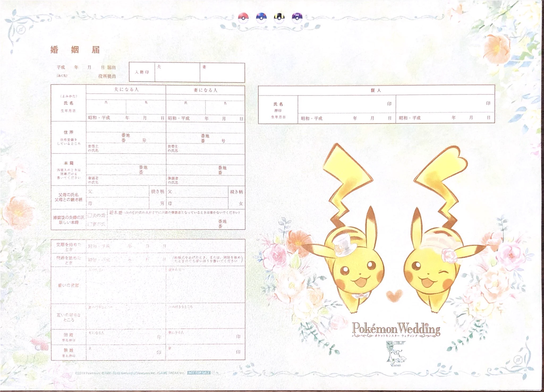Click the wife's 旧姓 signature field
The image size is (544, 392).
click(205, 337)
